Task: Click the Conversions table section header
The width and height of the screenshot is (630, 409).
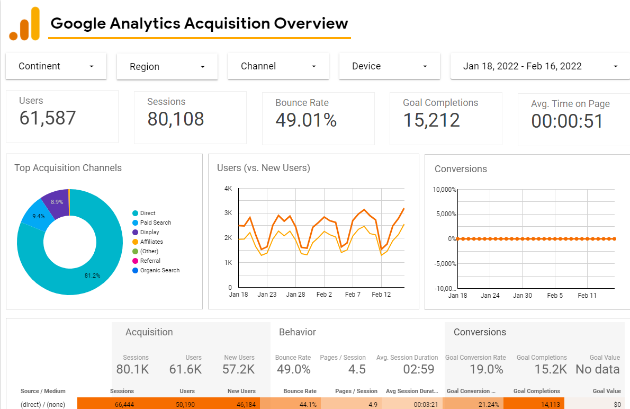Action: pyautogui.click(x=480, y=332)
